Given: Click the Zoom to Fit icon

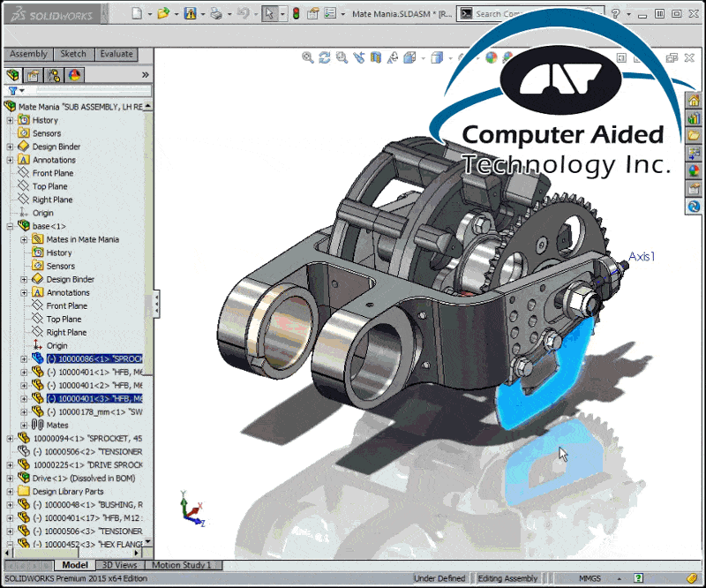Looking at the screenshot, I should (x=307, y=57).
